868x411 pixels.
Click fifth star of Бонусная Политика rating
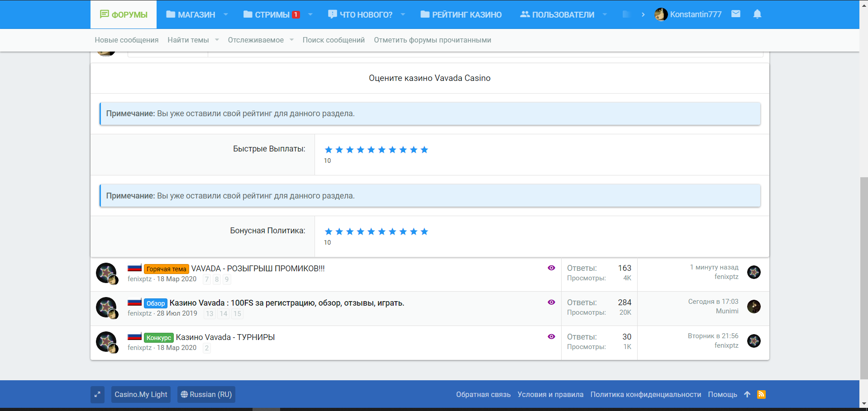pyautogui.click(x=371, y=231)
